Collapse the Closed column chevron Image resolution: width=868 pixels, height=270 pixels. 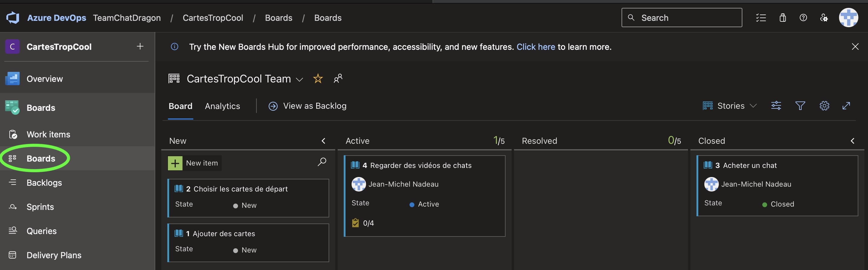(853, 141)
